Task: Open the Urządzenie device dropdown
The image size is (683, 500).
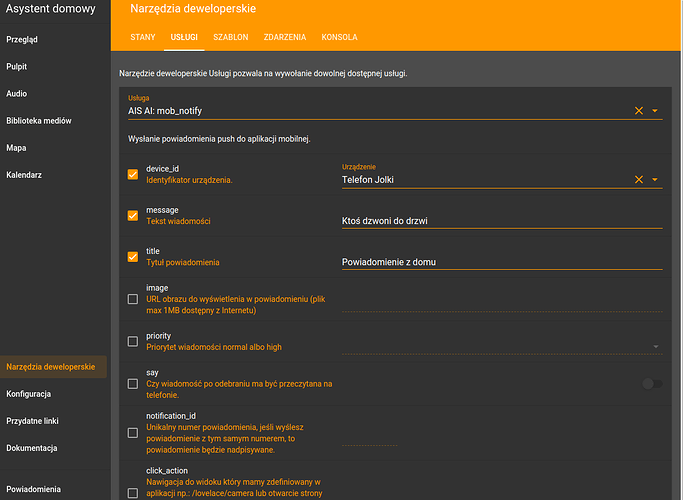Action: pyautogui.click(x=655, y=179)
